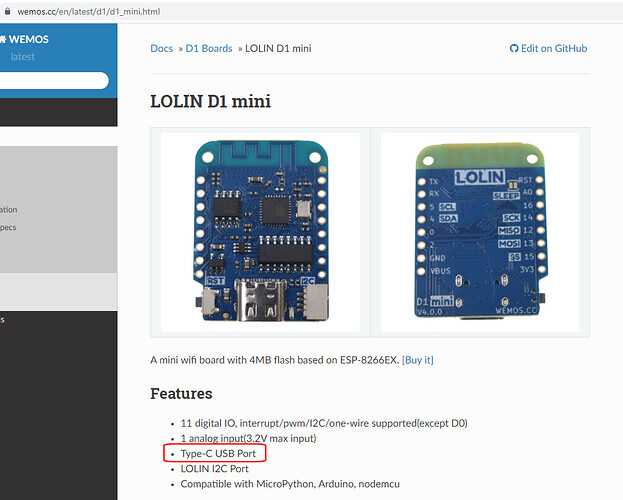Go to D1 Boards breadcrumb link

coord(209,48)
